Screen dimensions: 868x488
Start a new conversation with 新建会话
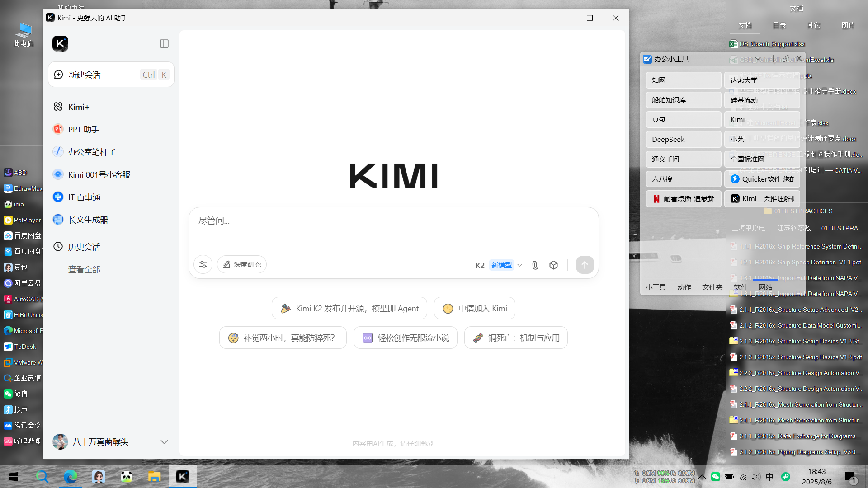click(111, 75)
